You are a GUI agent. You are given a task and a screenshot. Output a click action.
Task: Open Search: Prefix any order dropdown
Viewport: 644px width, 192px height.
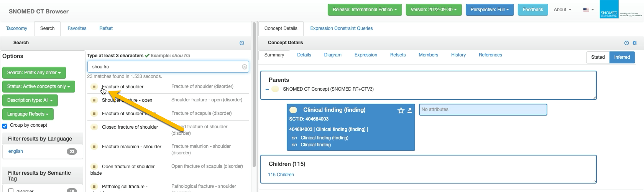(x=34, y=73)
